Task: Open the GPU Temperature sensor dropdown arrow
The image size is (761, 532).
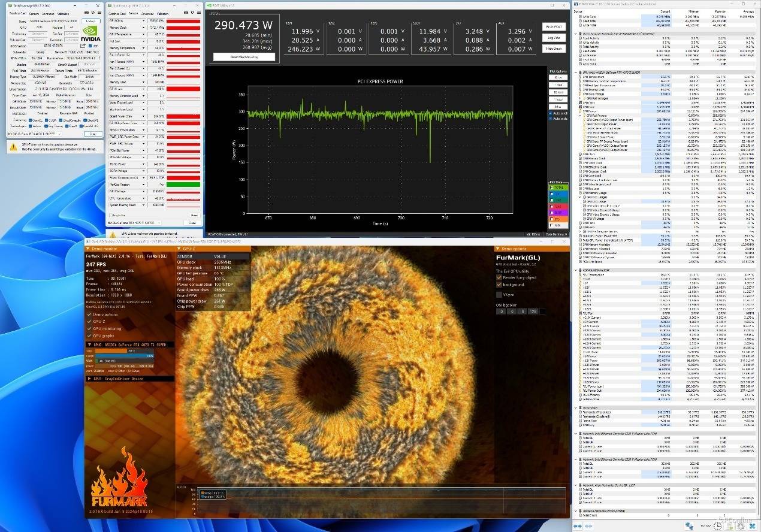Action: click(x=143, y=34)
